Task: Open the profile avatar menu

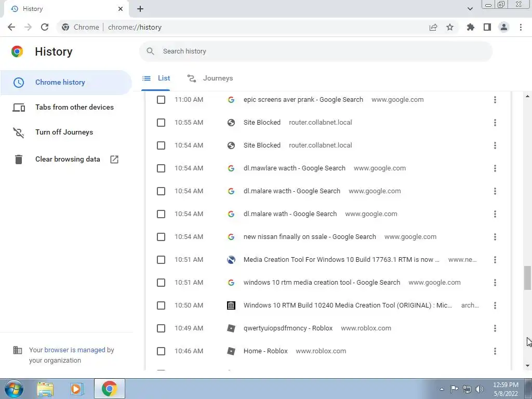Action: (504, 27)
